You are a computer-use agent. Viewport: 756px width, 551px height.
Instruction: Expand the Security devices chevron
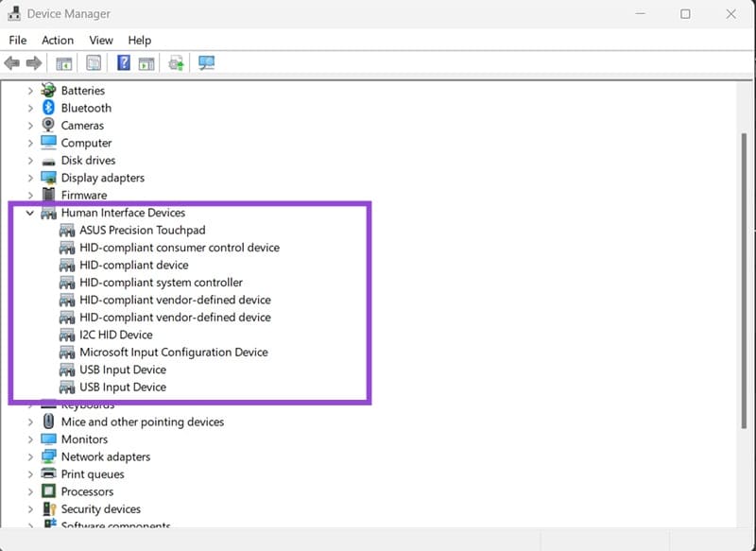tap(30, 509)
